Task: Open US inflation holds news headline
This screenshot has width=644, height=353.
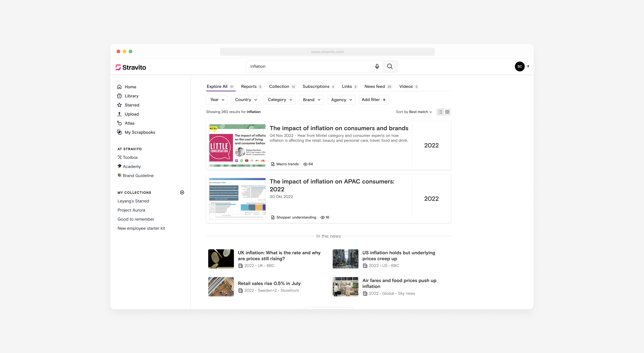Action: tap(398, 256)
